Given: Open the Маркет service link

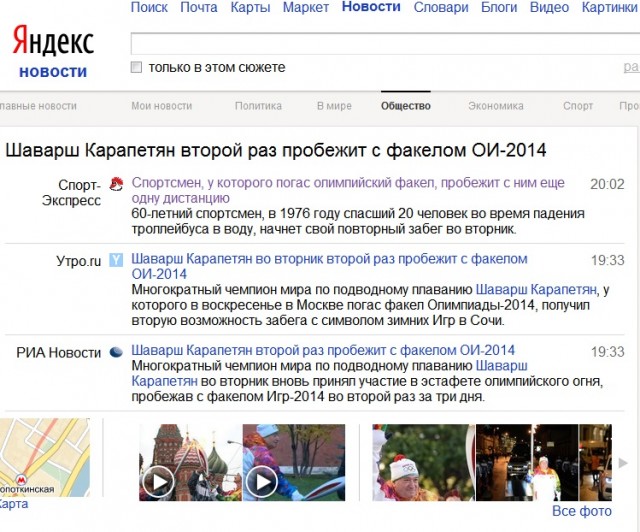Looking at the screenshot, I should pos(306,7).
